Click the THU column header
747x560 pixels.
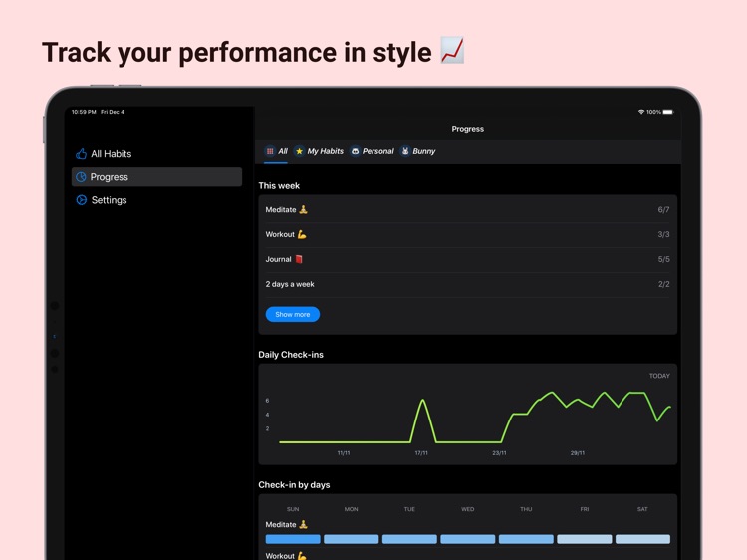click(526, 509)
